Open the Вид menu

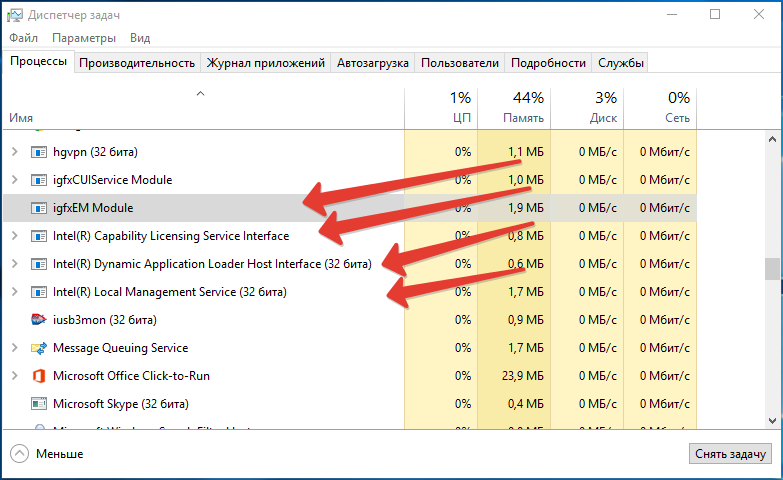(140, 38)
